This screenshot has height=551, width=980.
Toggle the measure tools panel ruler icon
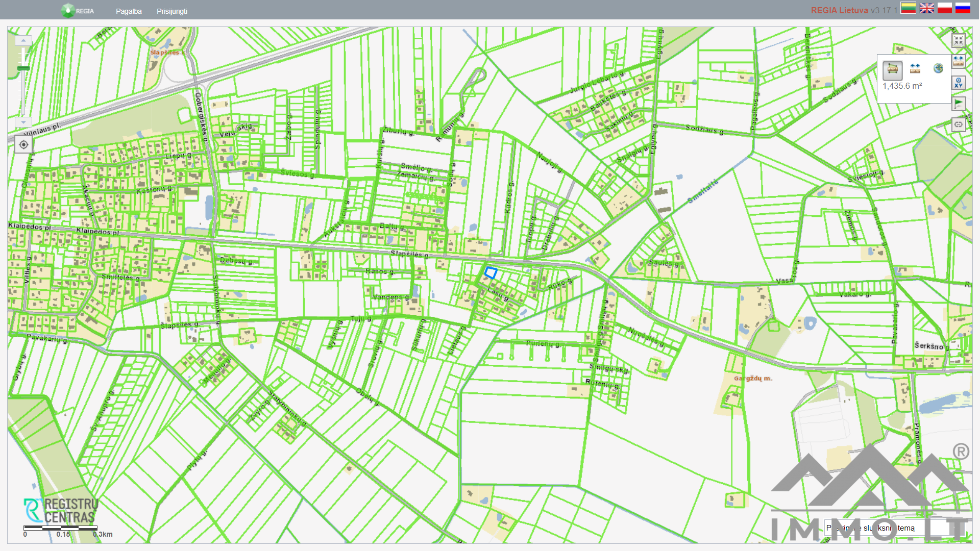pyautogui.click(x=959, y=61)
